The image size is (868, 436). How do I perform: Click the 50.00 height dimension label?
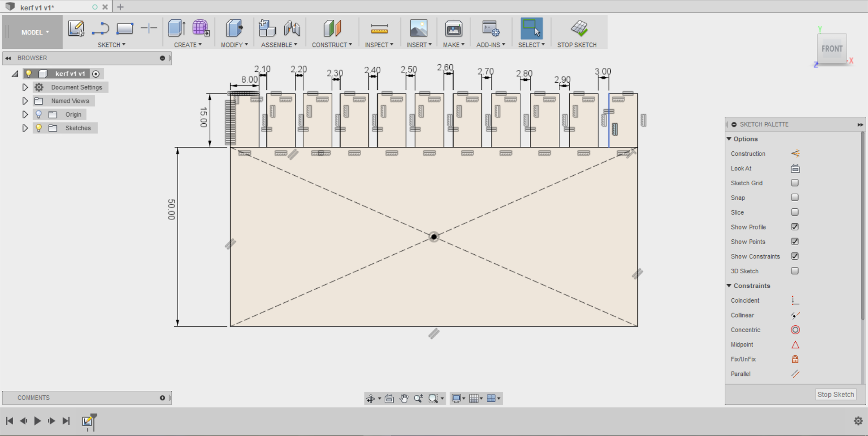pyautogui.click(x=171, y=209)
